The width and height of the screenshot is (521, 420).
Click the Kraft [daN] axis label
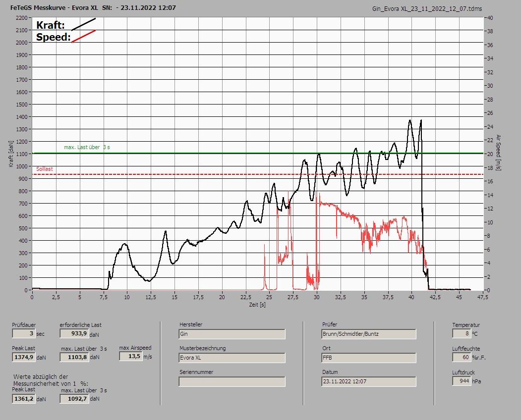11,154
